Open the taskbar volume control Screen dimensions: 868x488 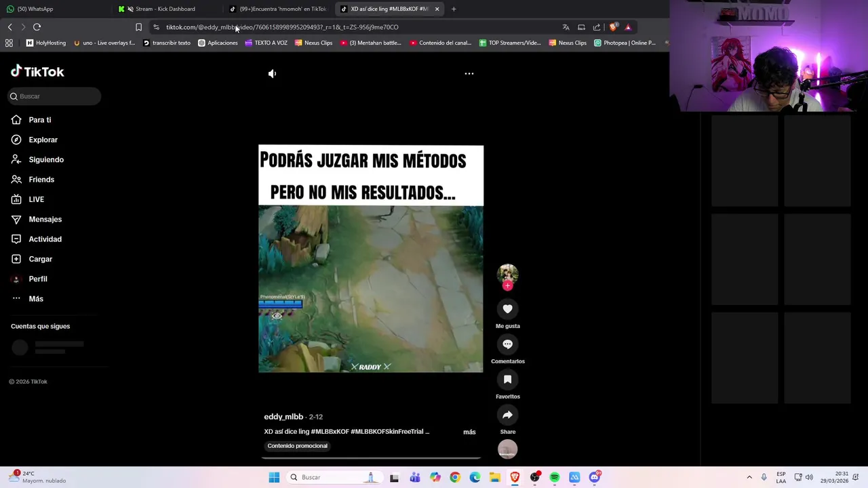click(x=809, y=477)
